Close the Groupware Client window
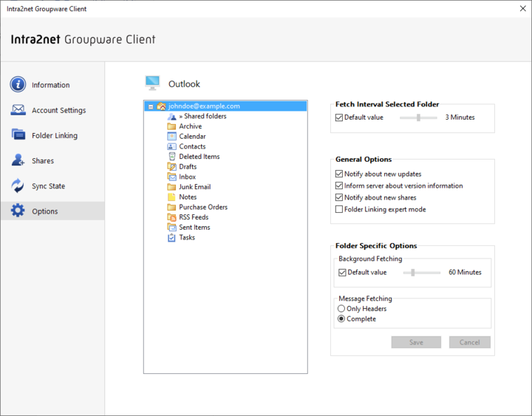 coord(523,8)
